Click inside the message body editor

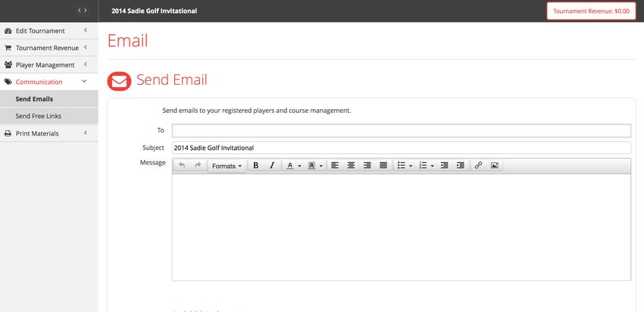[x=402, y=227]
